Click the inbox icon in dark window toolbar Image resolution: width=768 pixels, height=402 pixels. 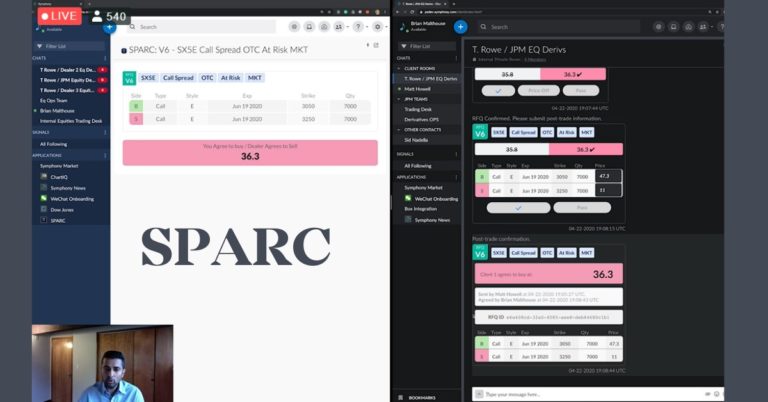673,27
